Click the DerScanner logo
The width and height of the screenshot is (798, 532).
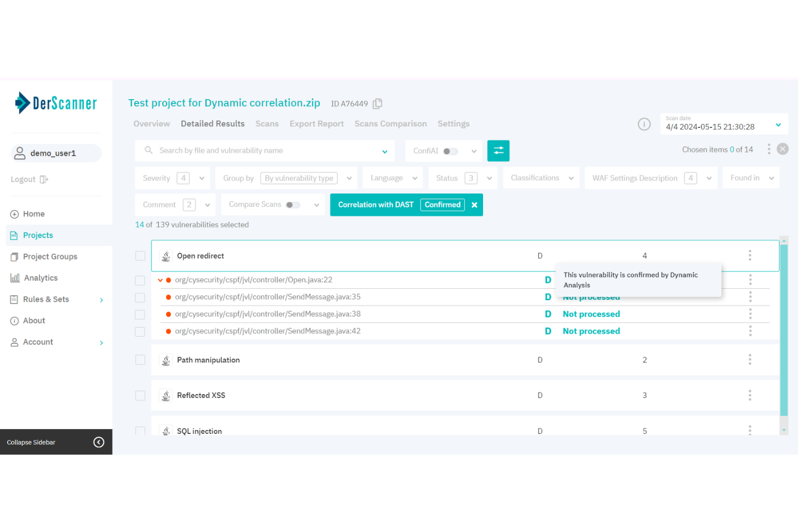[x=56, y=103]
